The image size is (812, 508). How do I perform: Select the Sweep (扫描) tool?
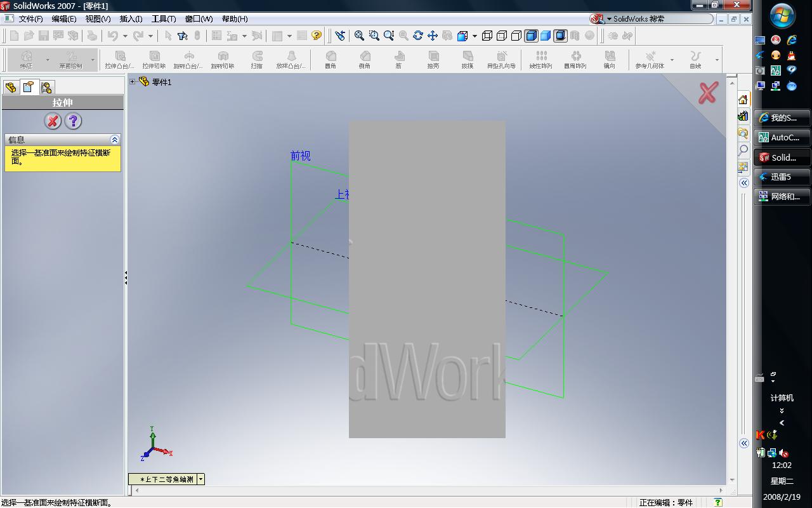click(257, 60)
